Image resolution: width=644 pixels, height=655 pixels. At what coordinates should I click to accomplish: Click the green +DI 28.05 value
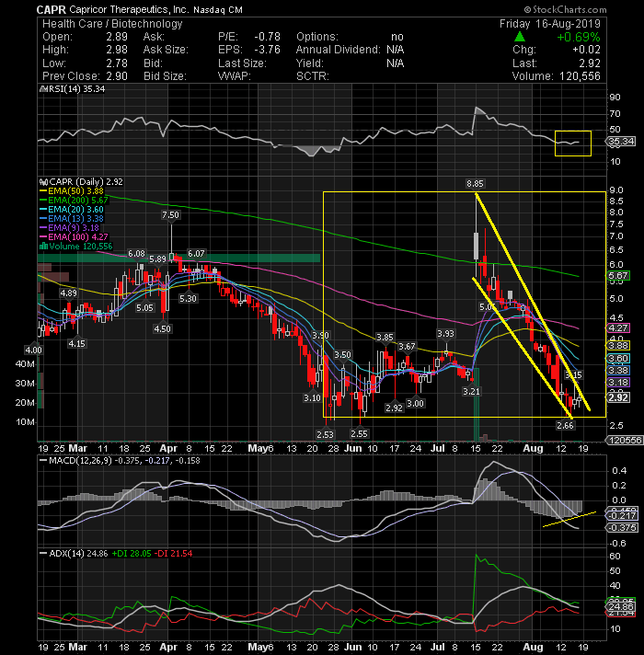pyautogui.click(x=132, y=554)
